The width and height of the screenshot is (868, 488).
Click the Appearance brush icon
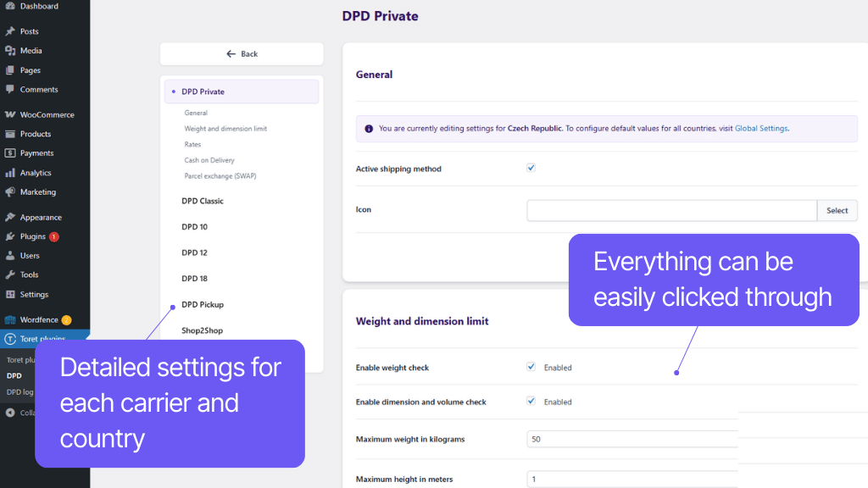coord(10,217)
